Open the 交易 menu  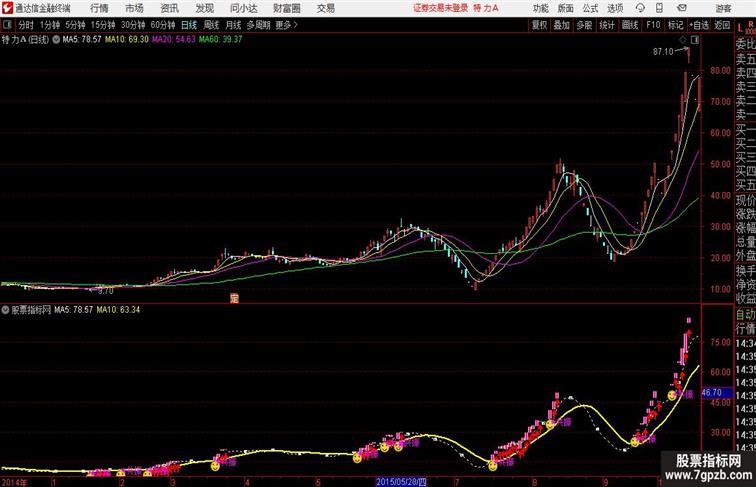click(x=325, y=8)
